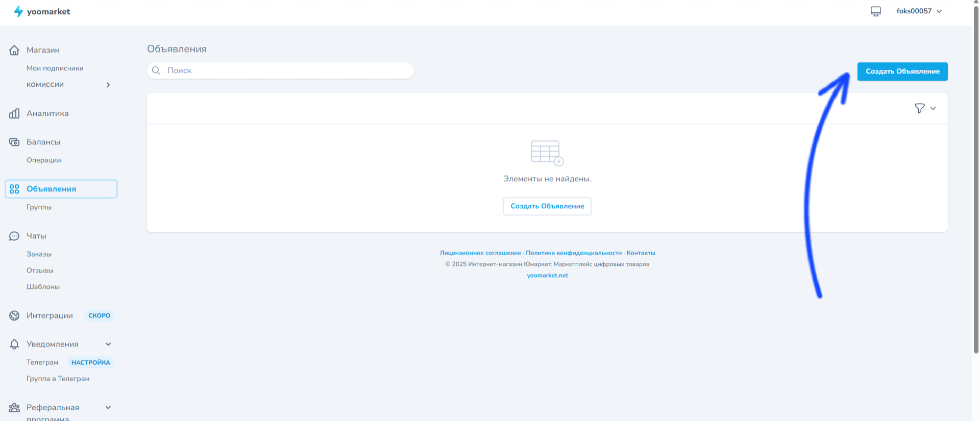Click the house icon beside Магазин
The image size is (980, 421).
click(14, 50)
